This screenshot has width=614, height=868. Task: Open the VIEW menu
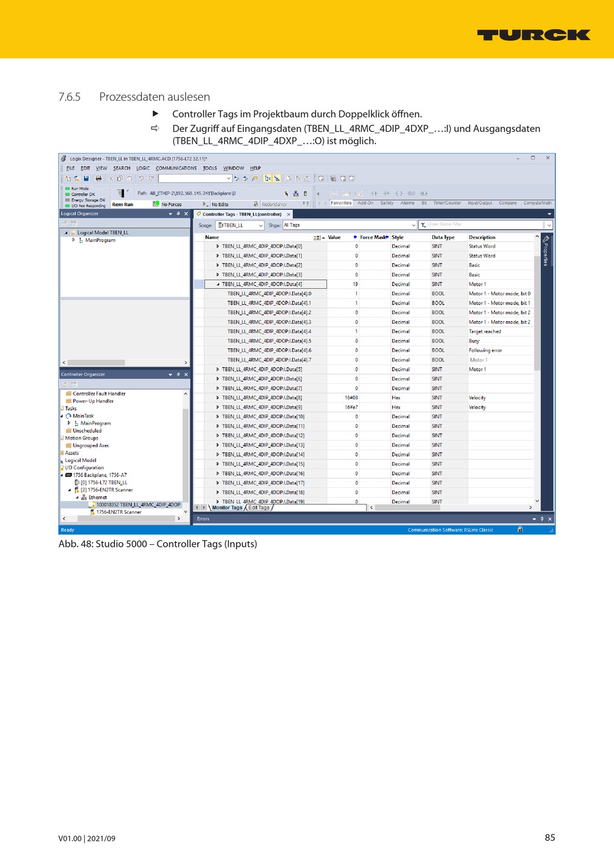(101, 168)
